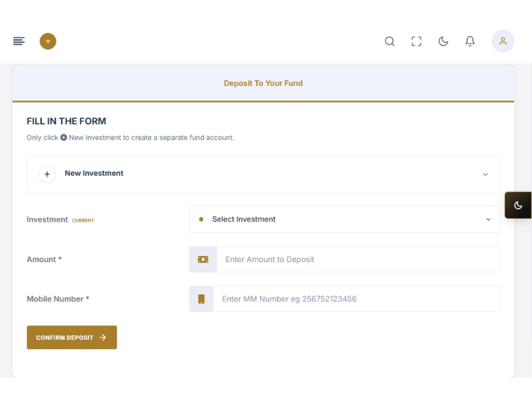Focus the Enter Amount to Deposit field
This screenshot has width=532, height=399.
click(x=358, y=259)
